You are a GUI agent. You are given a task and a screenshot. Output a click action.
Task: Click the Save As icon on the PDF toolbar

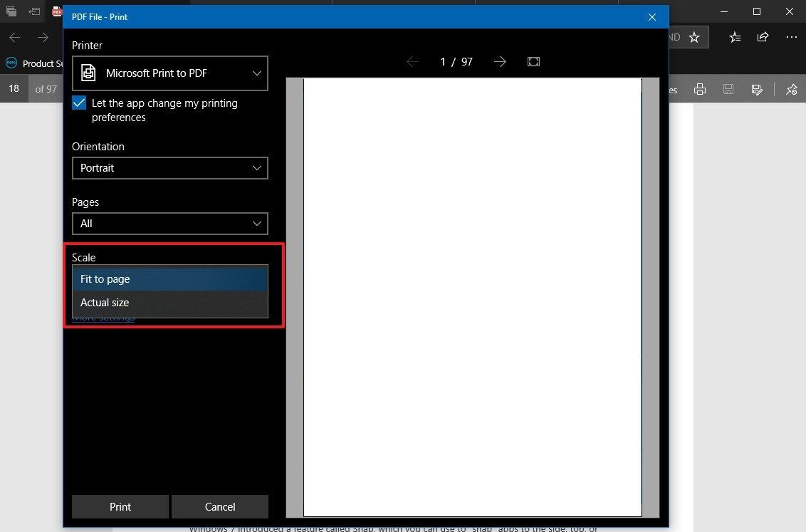point(757,89)
